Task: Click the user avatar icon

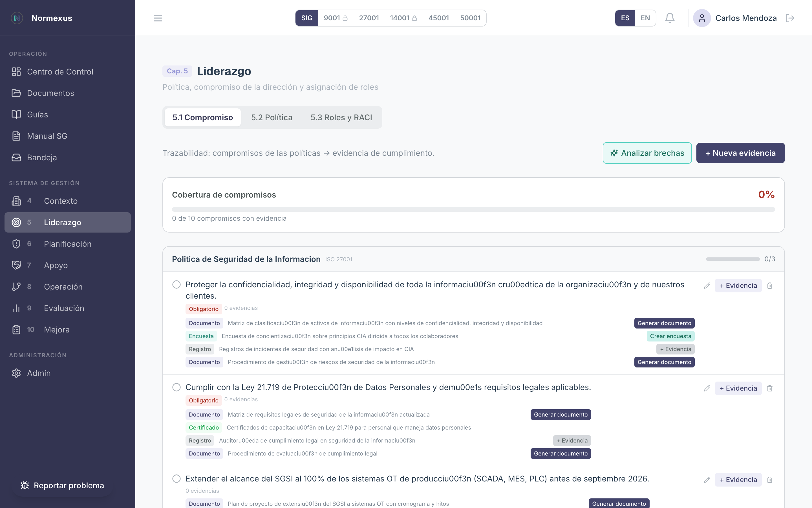Action: 701,18
